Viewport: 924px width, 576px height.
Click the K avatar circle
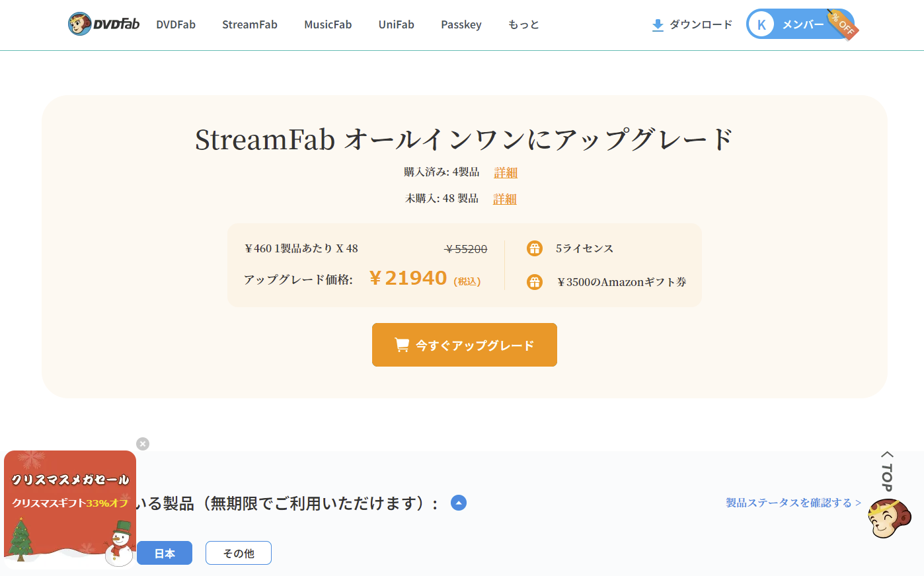761,24
